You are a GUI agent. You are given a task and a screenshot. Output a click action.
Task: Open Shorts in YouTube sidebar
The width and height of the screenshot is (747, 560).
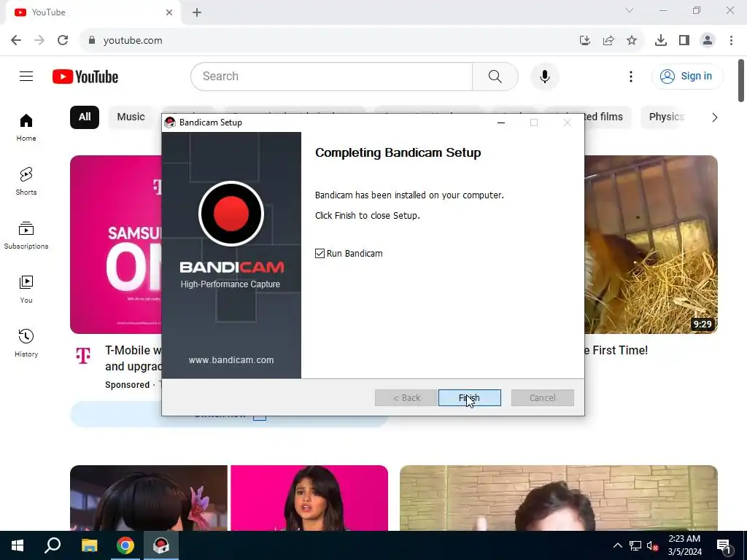[x=26, y=182]
